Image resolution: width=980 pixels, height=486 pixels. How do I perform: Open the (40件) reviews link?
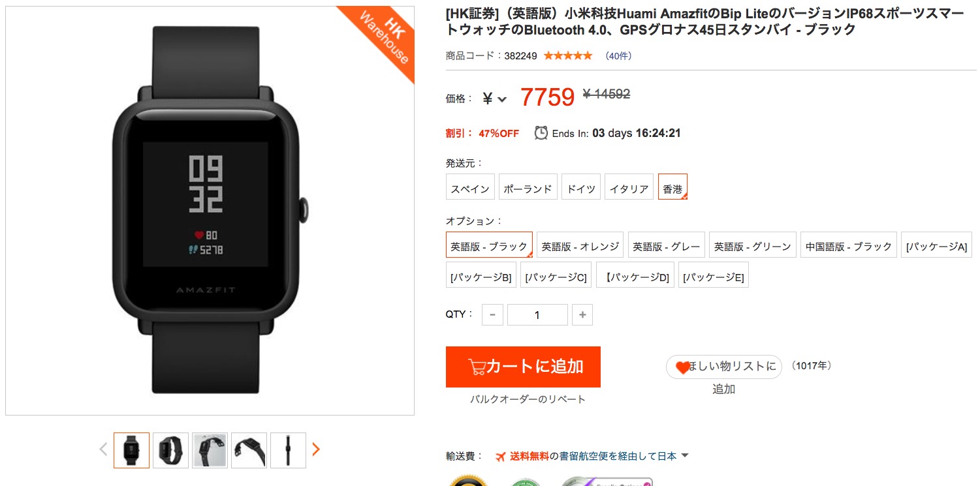click(x=618, y=55)
